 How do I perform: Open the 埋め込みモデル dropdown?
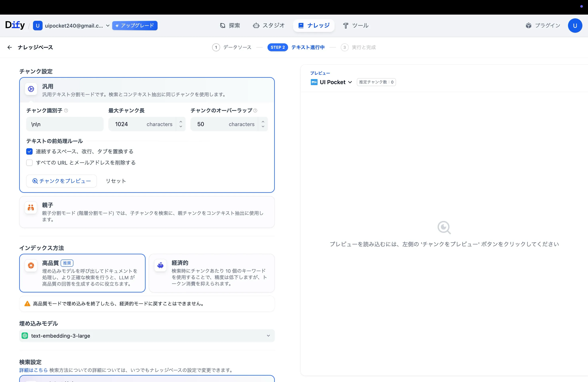(147, 336)
